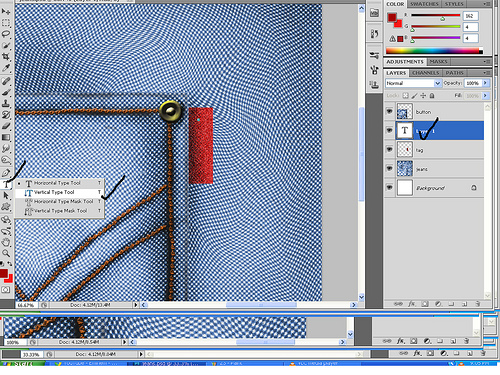Click the Type tool in the toolbox

coord(6,184)
